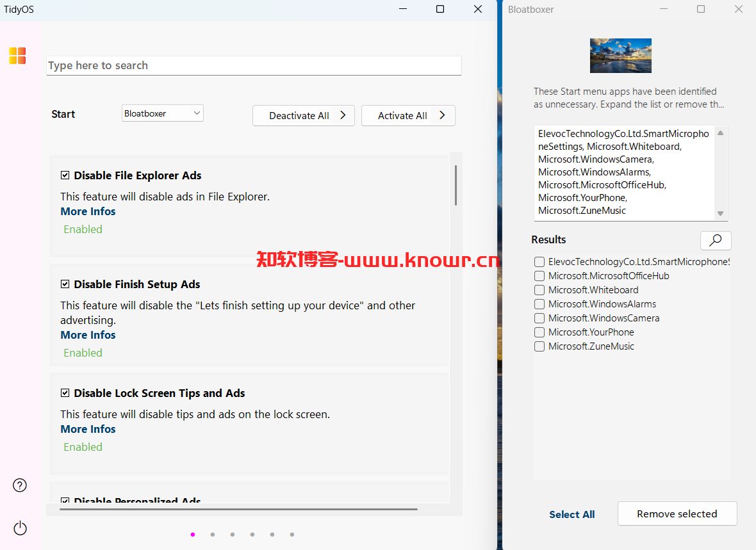The height and width of the screenshot is (550, 756).
Task: Click scroll up arrow in app list box
Action: tap(720, 133)
